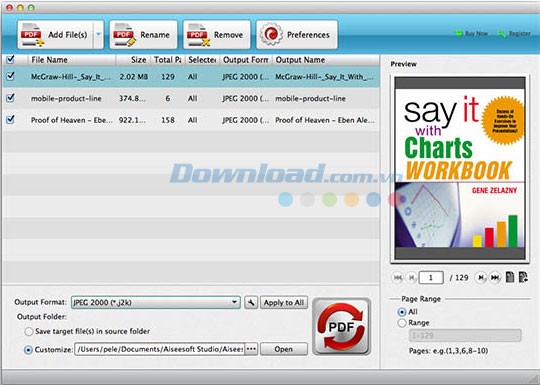The width and height of the screenshot is (540, 385).
Task: Click the Rename PDF pencil icon
Action: click(x=125, y=35)
